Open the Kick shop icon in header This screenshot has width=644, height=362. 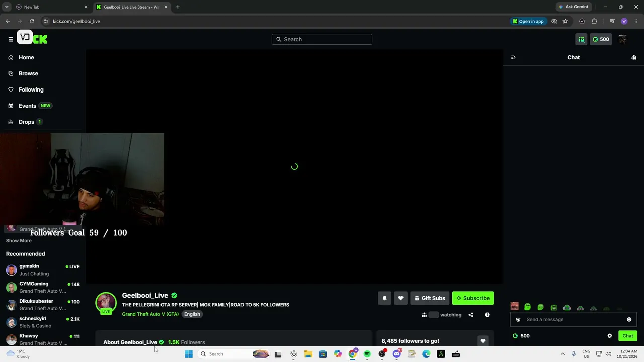point(581,39)
